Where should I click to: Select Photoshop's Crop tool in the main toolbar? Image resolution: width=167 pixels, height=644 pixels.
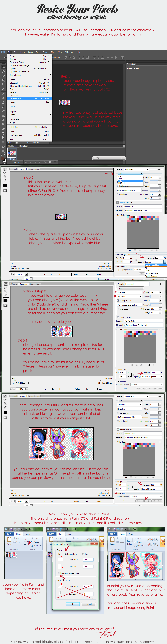click(3, 85)
